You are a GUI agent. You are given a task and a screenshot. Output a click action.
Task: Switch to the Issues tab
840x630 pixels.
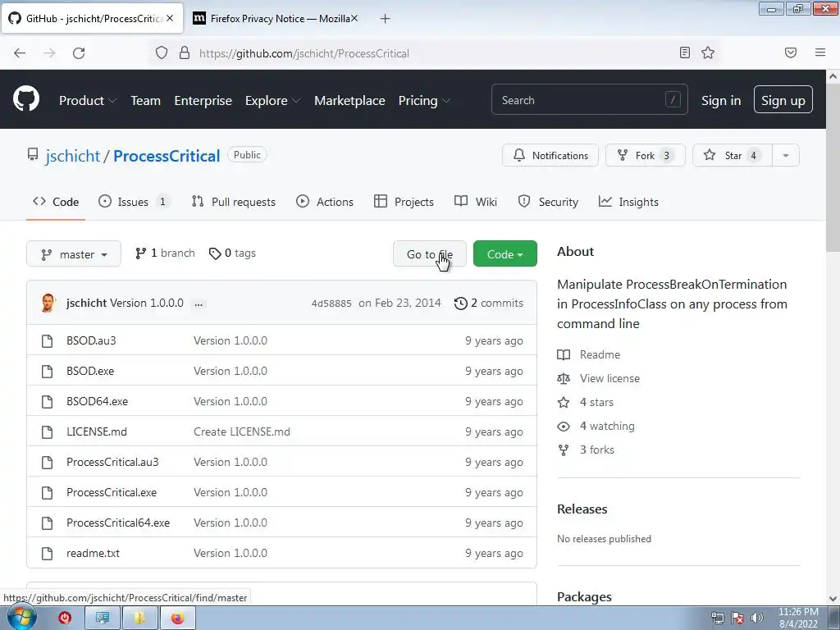[135, 202]
